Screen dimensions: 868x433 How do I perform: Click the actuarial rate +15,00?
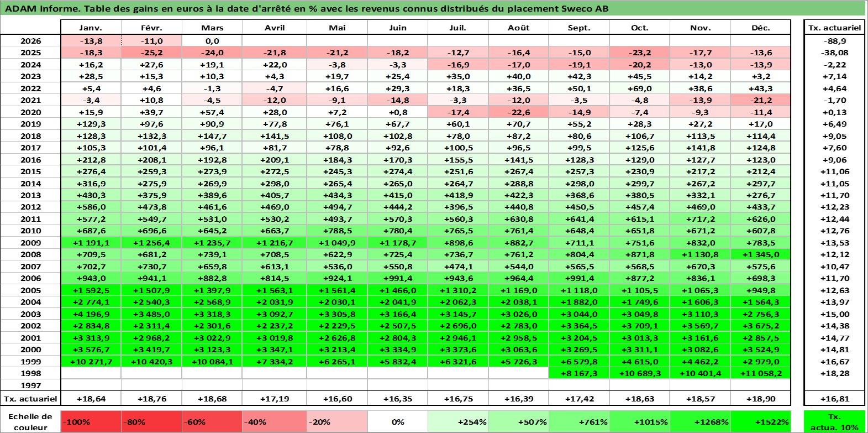click(834, 314)
